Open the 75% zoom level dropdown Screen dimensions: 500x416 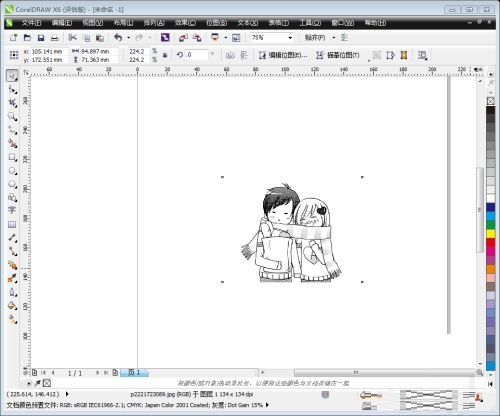272,38
